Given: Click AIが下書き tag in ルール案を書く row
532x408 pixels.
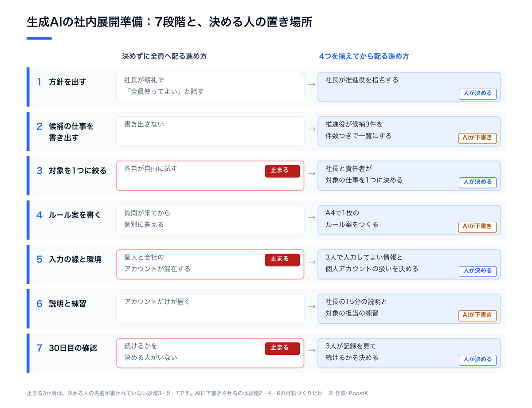Looking at the screenshot, I should pos(477,227).
